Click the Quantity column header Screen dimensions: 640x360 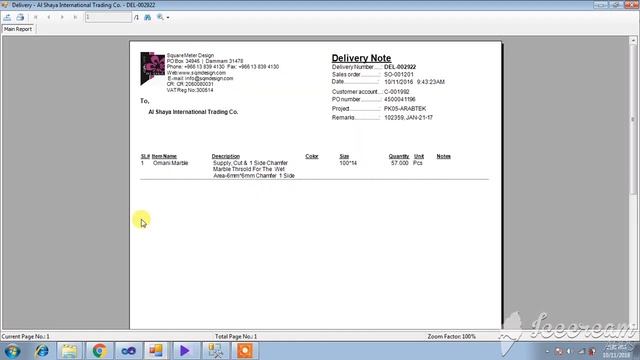pyautogui.click(x=399, y=156)
